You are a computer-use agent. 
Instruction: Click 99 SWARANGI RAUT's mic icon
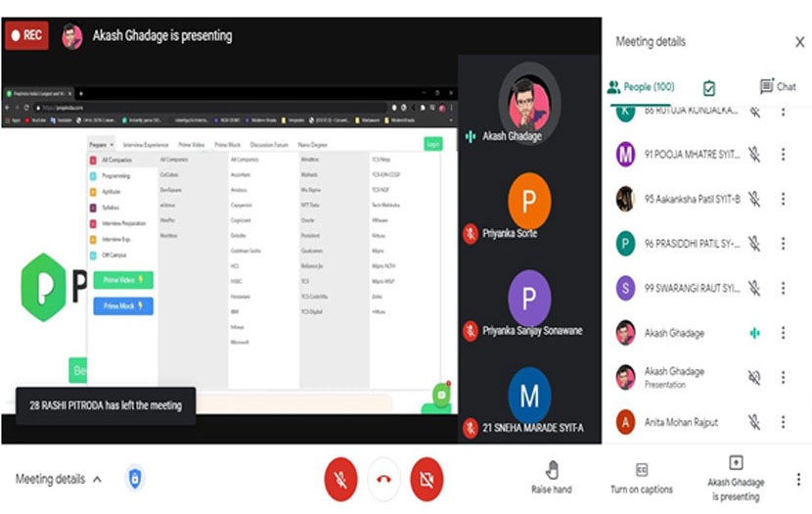click(754, 288)
